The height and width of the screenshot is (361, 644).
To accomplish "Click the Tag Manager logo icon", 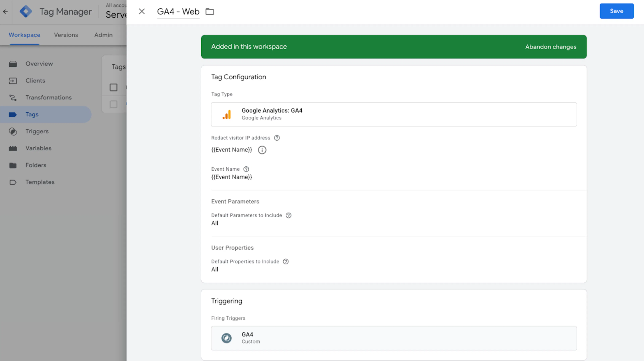I will click(26, 12).
